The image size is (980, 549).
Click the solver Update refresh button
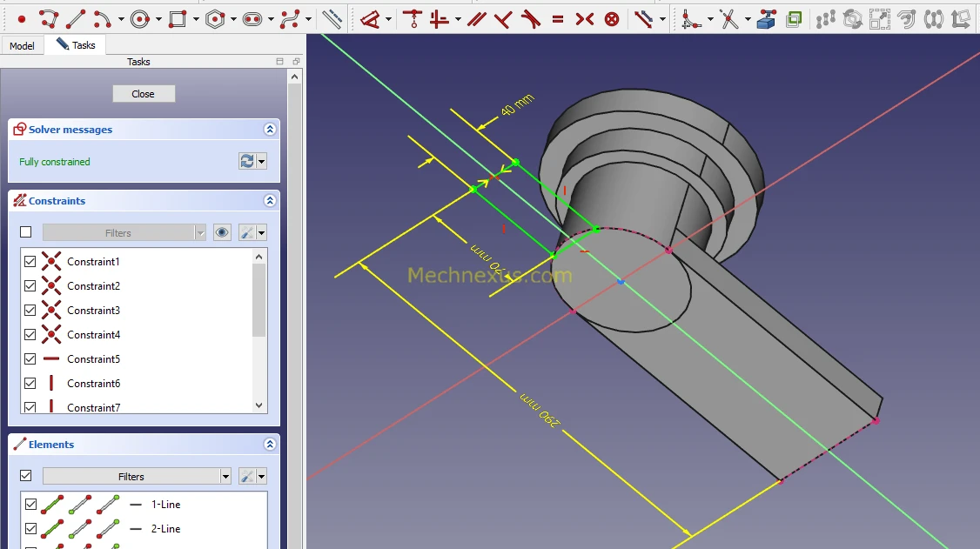tap(246, 162)
